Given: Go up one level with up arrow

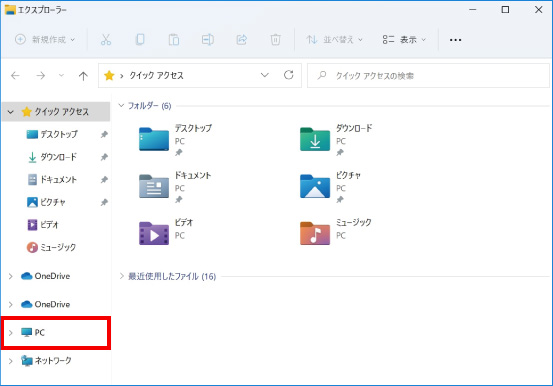Looking at the screenshot, I should (x=83, y=76).
